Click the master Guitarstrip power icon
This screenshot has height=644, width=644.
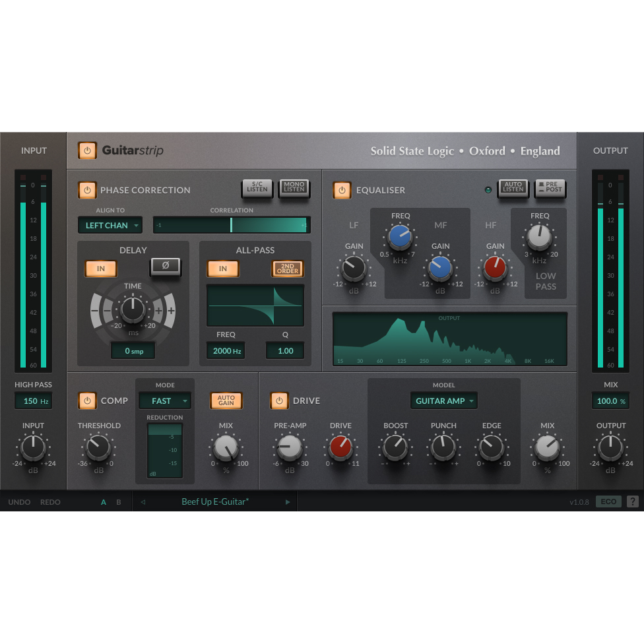(x=86, y=150)
